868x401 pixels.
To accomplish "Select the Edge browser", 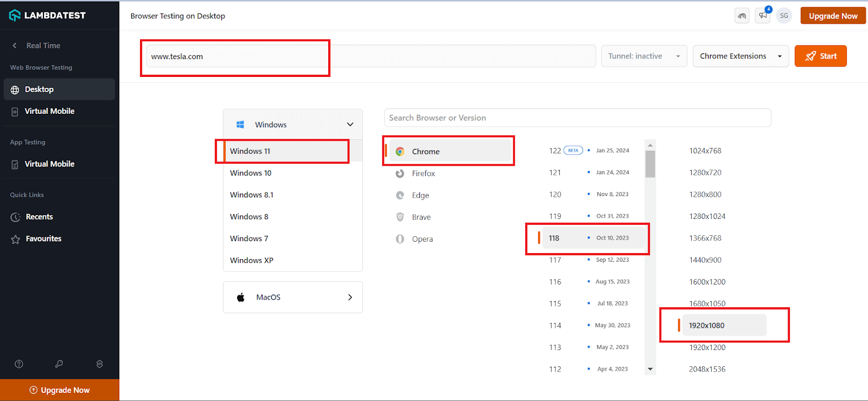I will [x=420, y=196].
